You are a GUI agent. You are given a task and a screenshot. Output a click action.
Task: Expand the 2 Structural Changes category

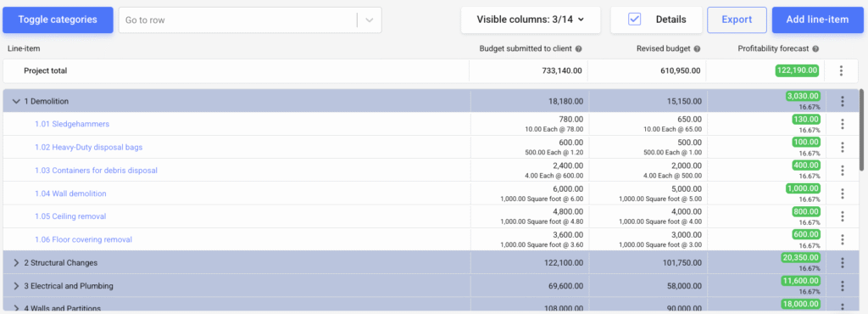click(x=16, y=263)
